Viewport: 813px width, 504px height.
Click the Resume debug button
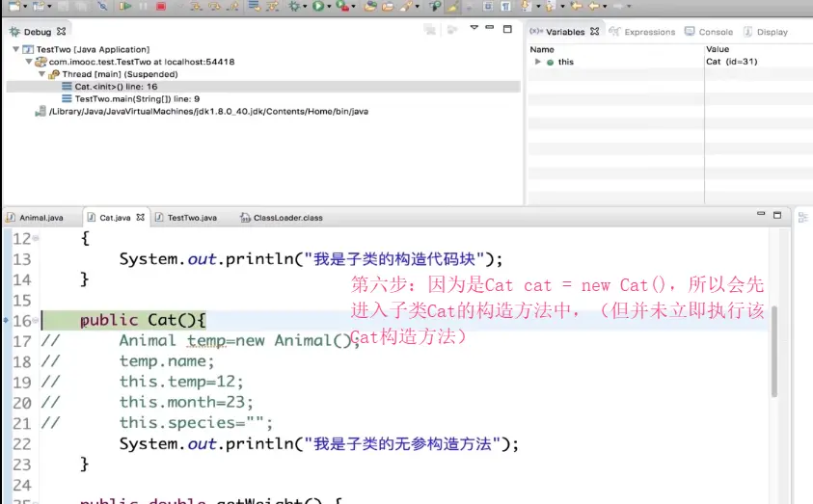click(x=125, y=6)
